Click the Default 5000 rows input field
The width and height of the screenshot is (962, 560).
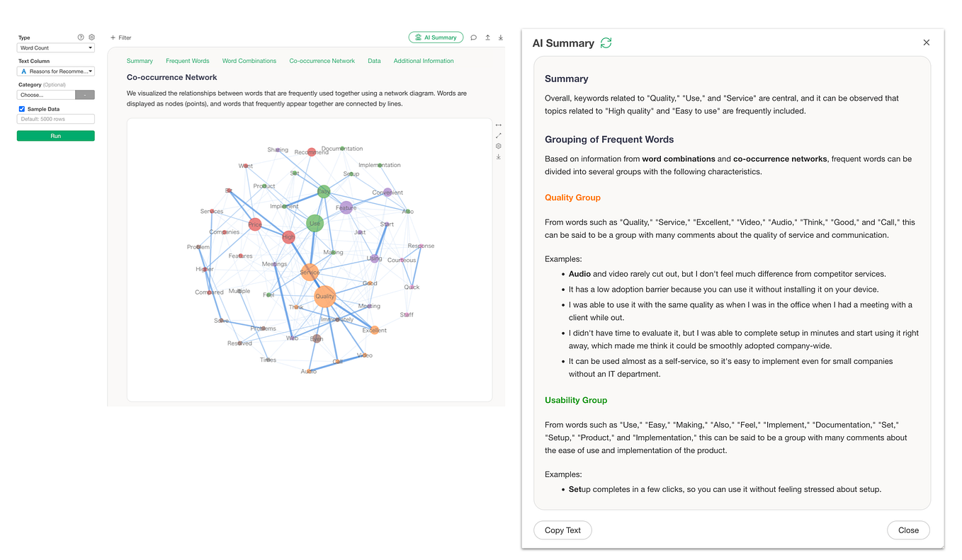pos(55,118)
